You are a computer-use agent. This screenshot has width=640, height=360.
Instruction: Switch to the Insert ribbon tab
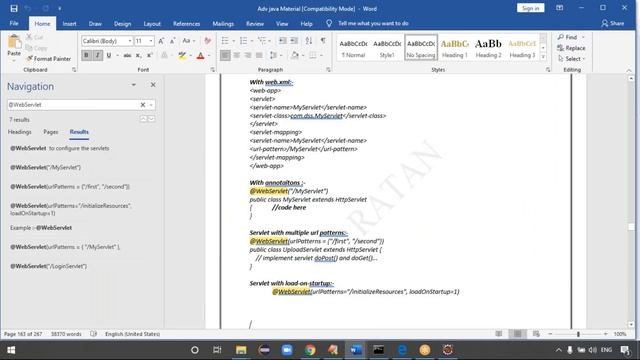(x=69, y=24)
